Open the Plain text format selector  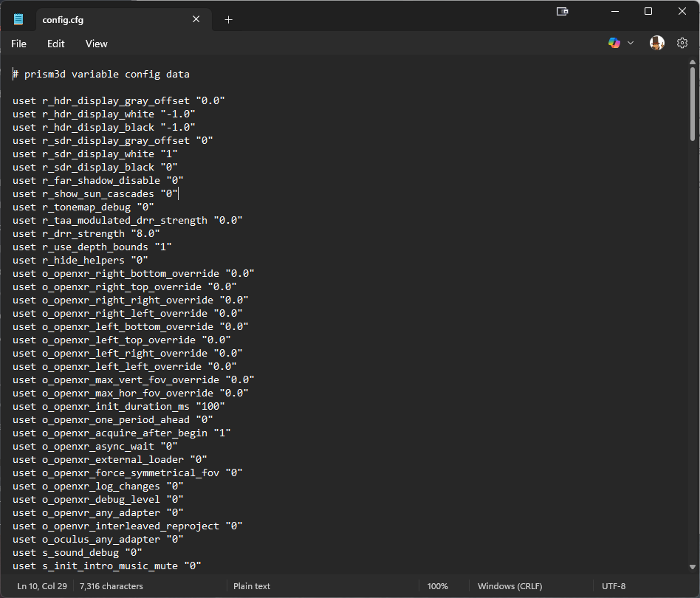click(x=252, y=586)
